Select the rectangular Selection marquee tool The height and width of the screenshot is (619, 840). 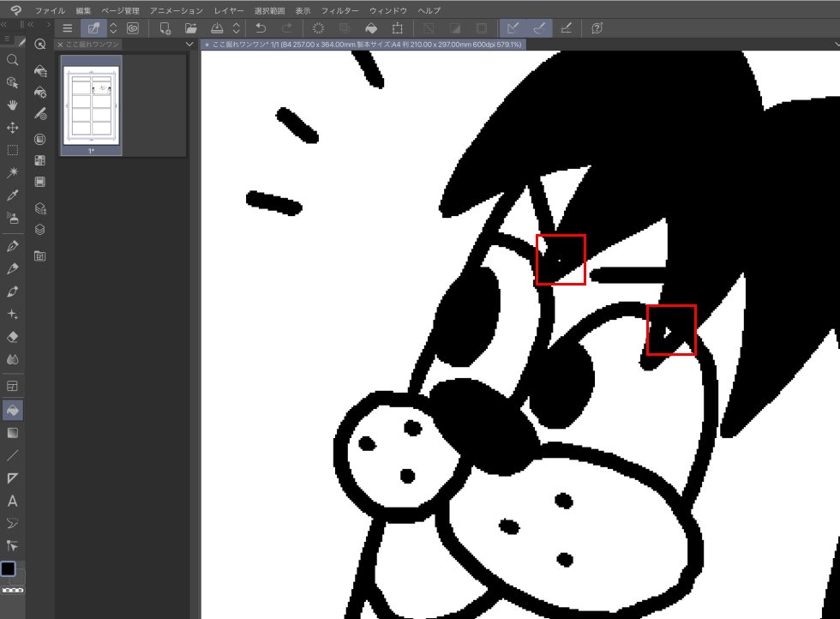pos(13,150)
